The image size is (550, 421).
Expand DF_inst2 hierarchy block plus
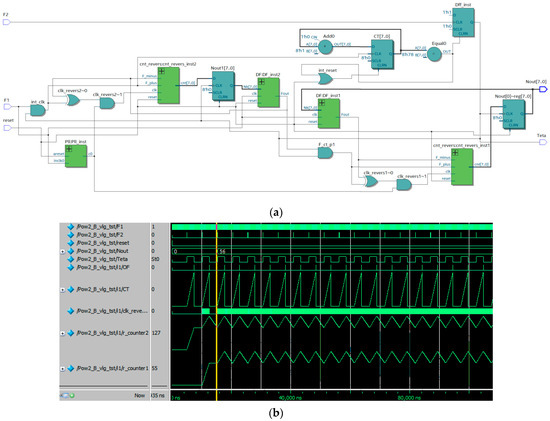(261, 82)
